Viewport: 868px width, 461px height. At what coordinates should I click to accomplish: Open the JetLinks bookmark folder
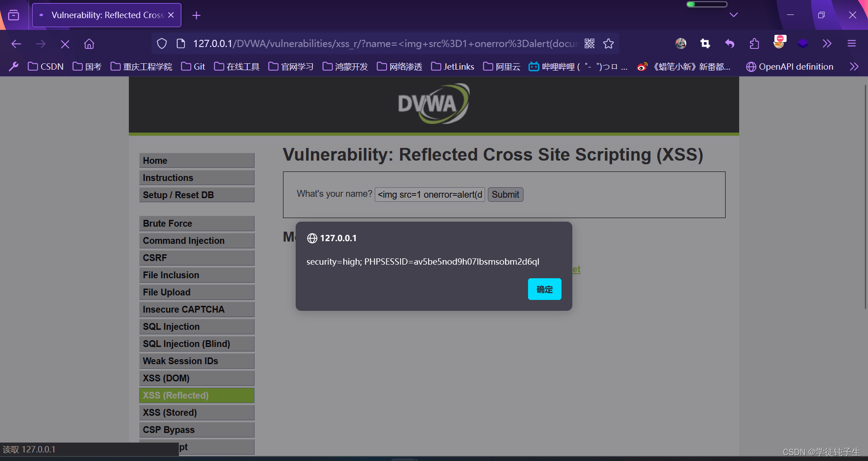453,67
